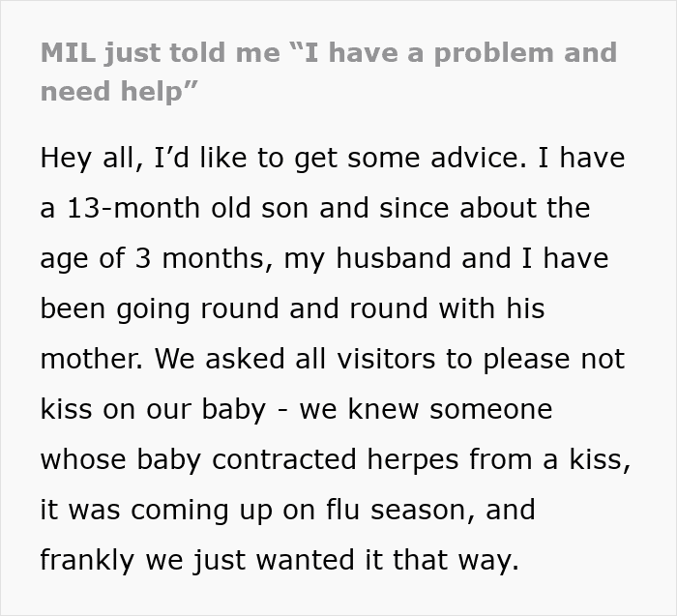Image resolution: width=677 pixels, height=616 pixels.
Task: Click the word "frankly" in the last line
Action: click(87, 560)
